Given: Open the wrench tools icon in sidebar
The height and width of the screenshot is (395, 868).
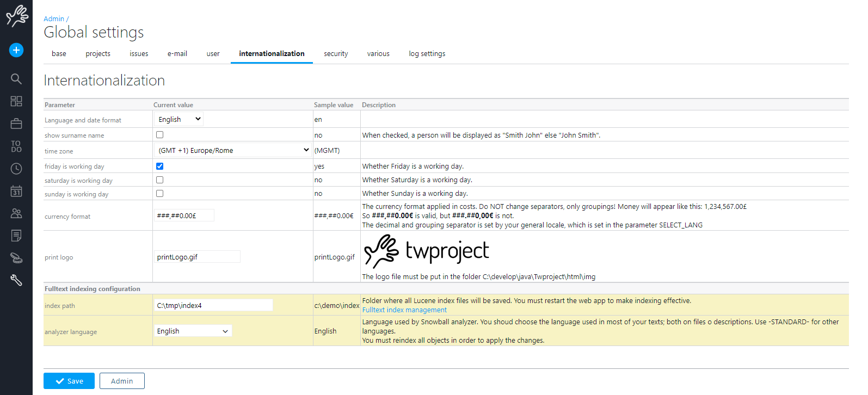Looking at the screenshot, I should coord(16,280).
